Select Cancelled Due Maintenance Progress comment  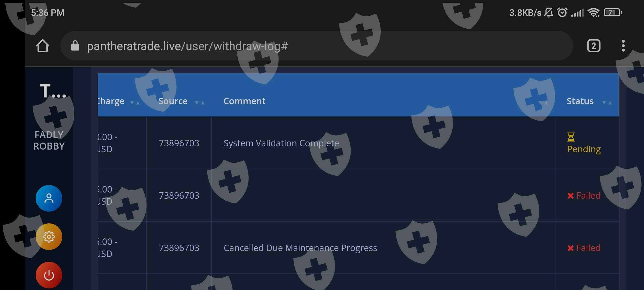(300, 248)
